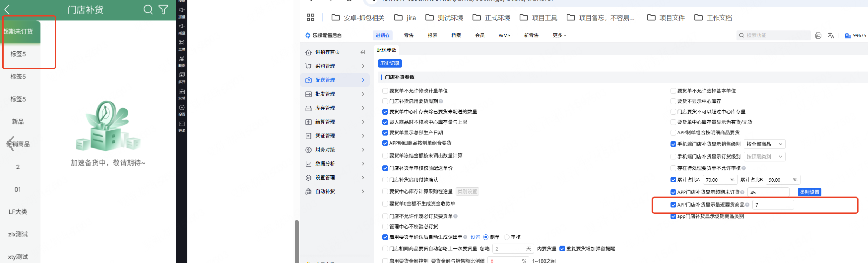Viewport: 868px width, 263px height.
Task: Expand 配送管理 sidebar chevron
Action: point(363,80)
